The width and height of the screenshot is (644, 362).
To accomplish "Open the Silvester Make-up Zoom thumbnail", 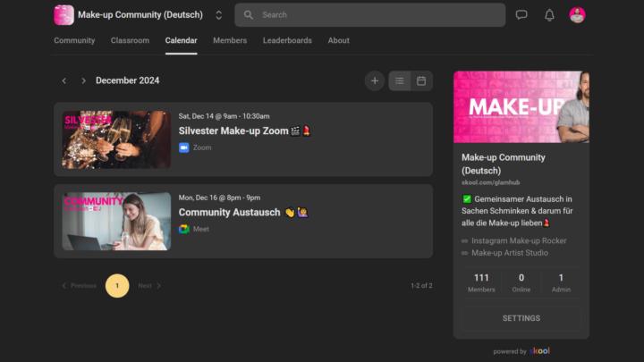I will 116,139.
